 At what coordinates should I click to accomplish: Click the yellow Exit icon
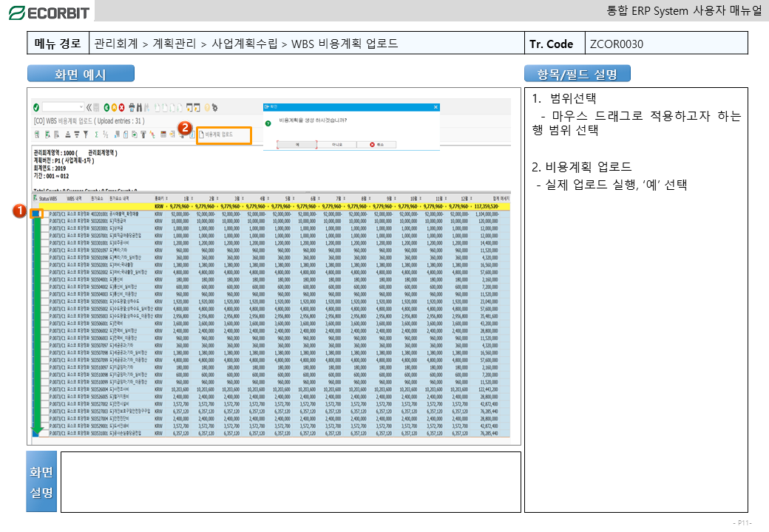point(114,107)
